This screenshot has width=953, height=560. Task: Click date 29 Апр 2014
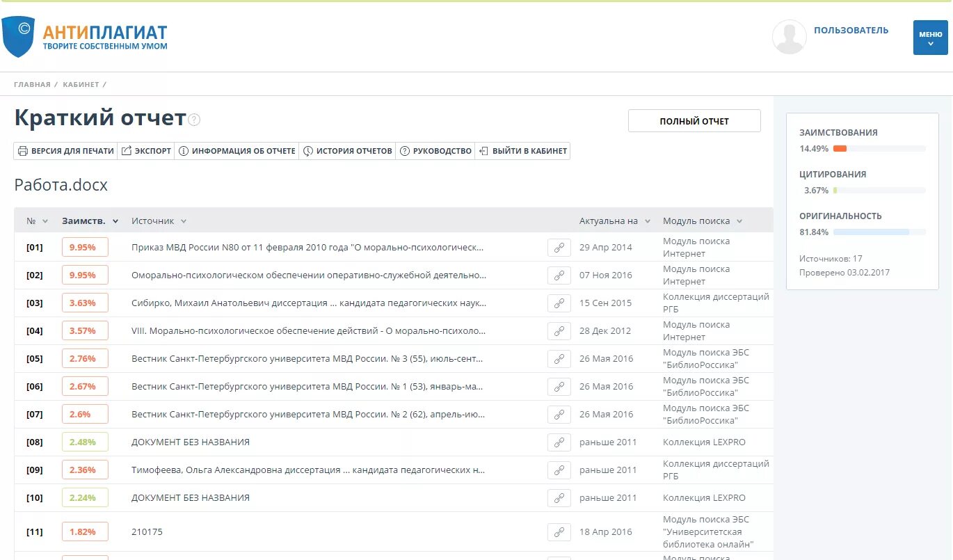[606, 248]
